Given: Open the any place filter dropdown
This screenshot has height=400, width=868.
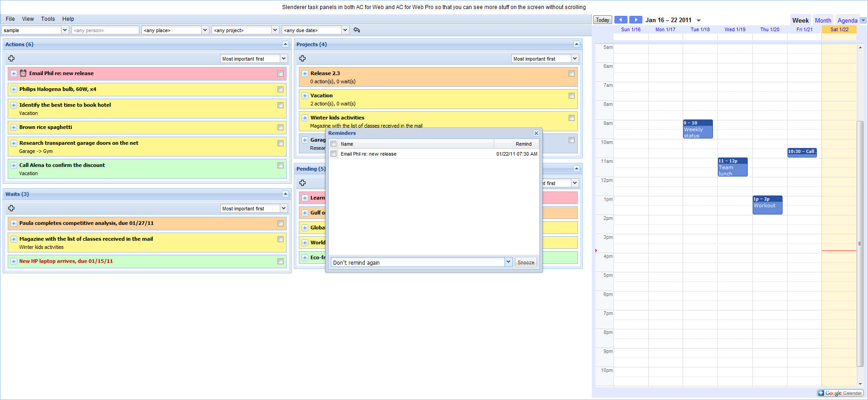Looking at the screenshot, I should point(205,30).
